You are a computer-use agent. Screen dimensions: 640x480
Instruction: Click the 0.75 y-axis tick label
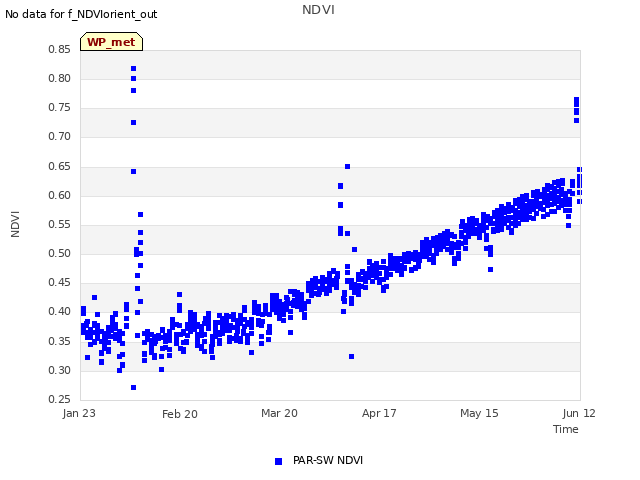(x=59, y=108)
